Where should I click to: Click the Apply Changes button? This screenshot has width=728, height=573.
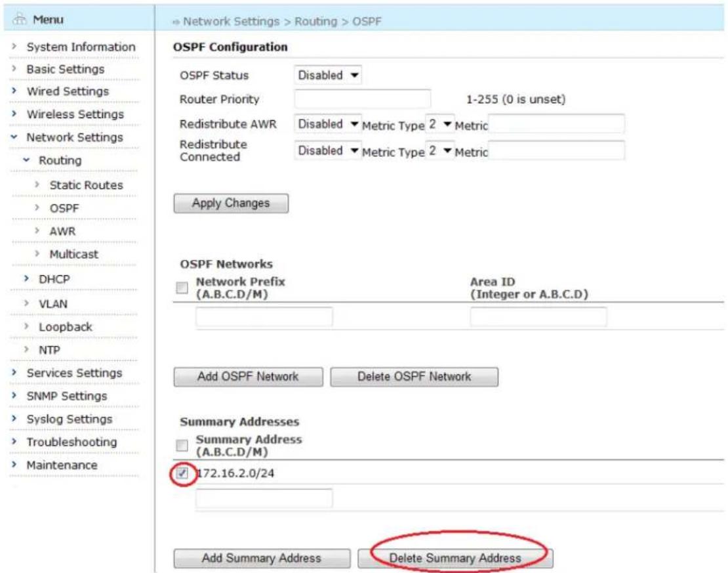coord(231,203)
